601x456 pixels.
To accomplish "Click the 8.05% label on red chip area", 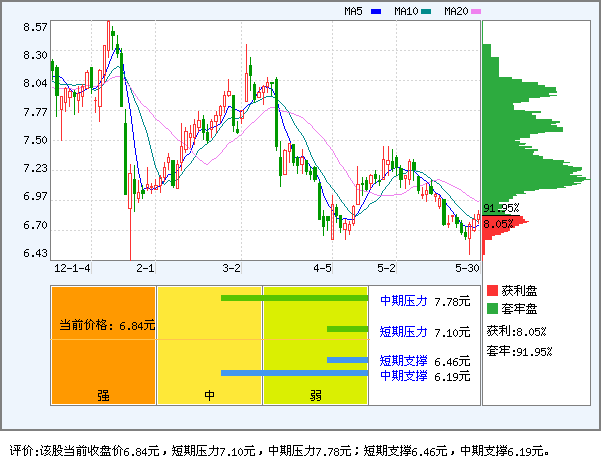I will point(498,224).
